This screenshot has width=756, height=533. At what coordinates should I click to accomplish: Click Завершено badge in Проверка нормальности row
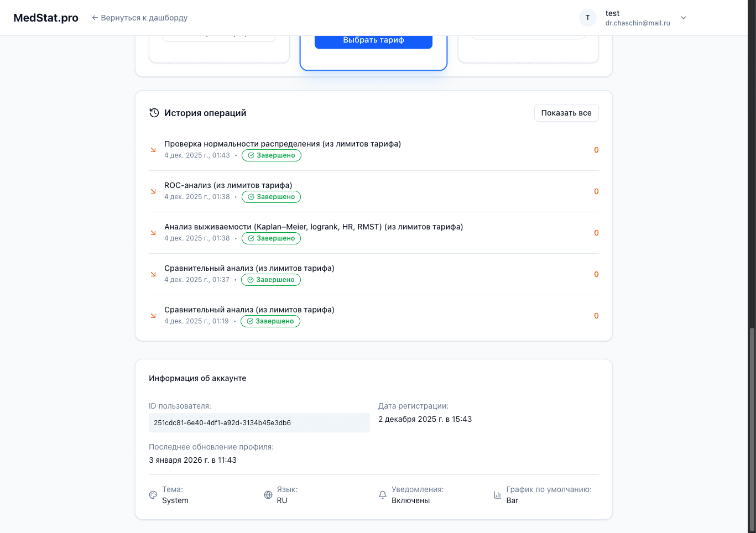pyautogui.click(x=272, y=155)
